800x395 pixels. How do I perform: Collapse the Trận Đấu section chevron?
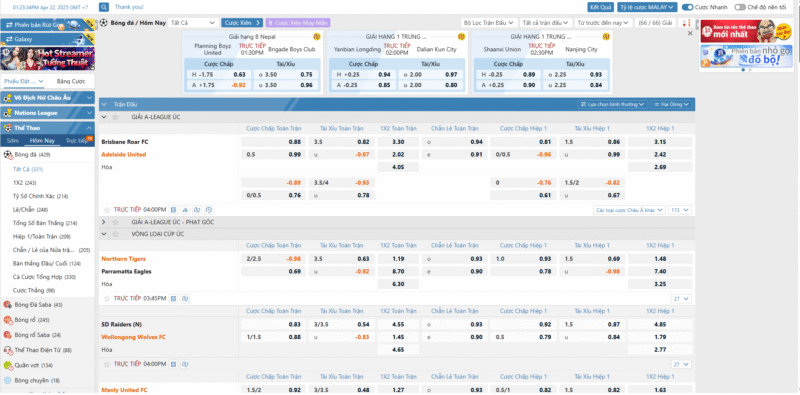pyautogui.click(x=104, y=104)
